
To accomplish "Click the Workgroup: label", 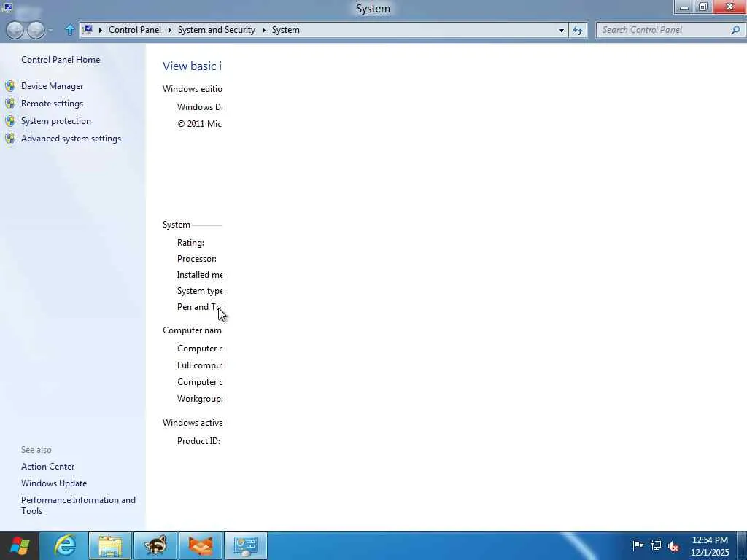I will point(200,399).
